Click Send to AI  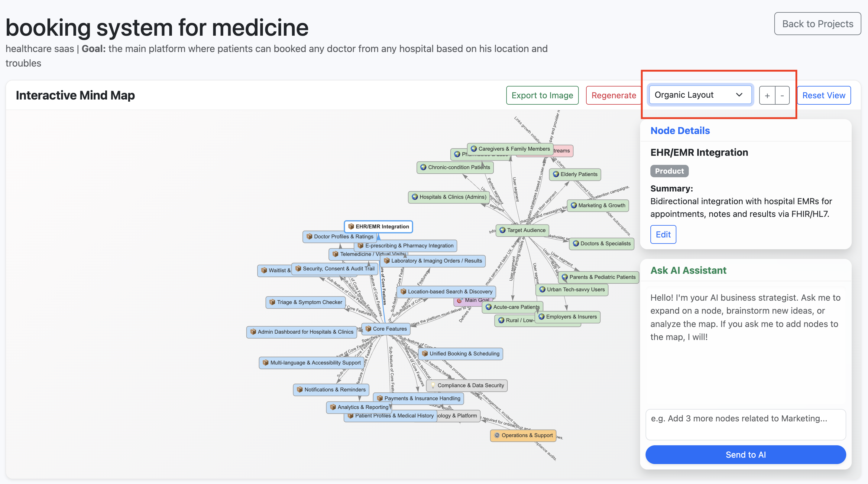[745, 454]
